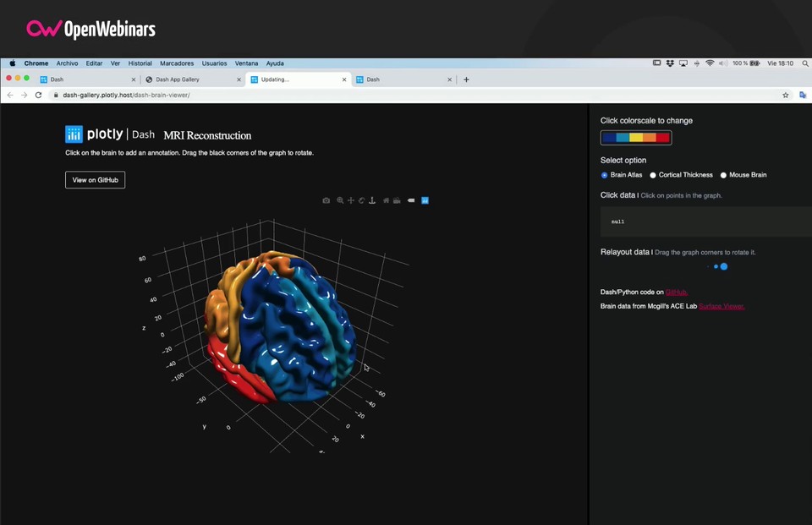The height and width of the screenshot is (525, 812).
Task: Switch to the Dash App Gallery tab
Action: 178,79
